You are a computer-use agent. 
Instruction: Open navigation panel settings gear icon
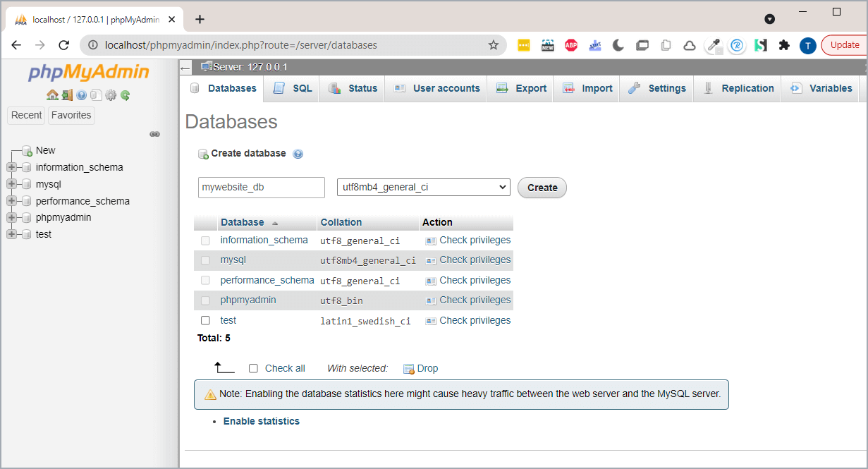click(111, 95)
